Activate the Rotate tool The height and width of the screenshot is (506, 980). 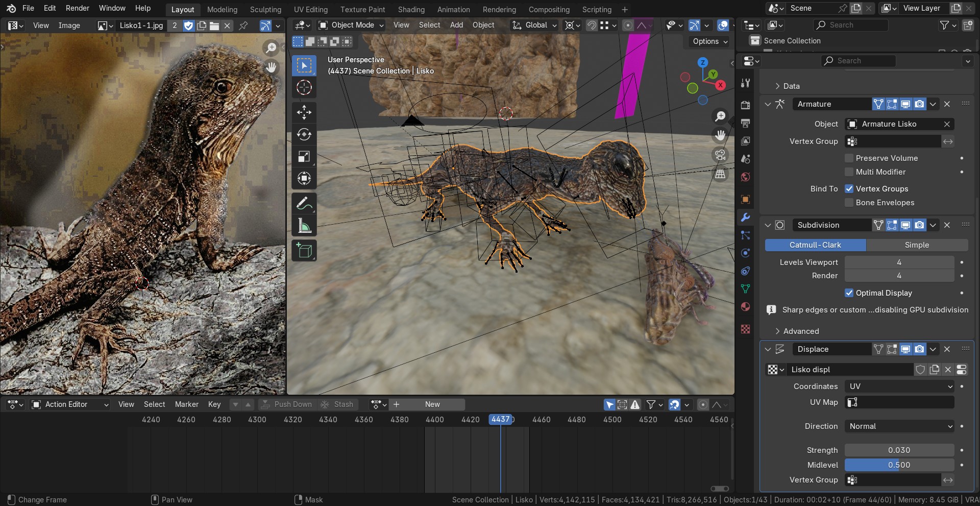(304, 134)
